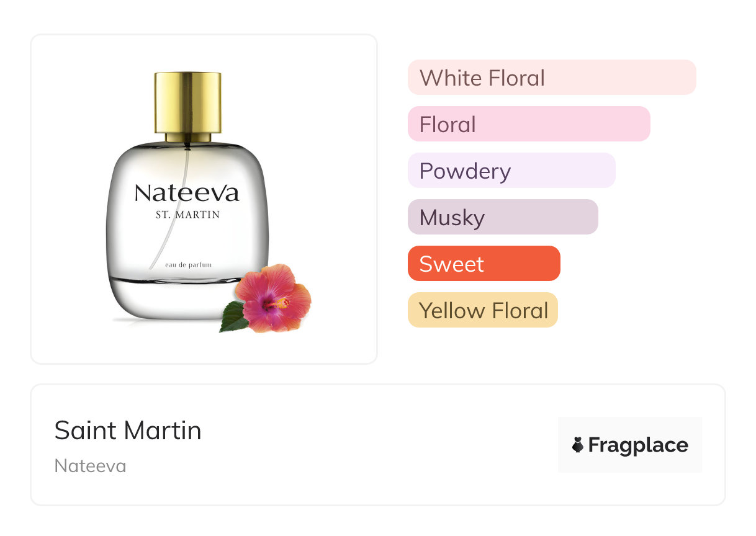Screen dimensions: 756x536
Task: Choose the Powdery accord bar
Action: (x=511, y=171)
